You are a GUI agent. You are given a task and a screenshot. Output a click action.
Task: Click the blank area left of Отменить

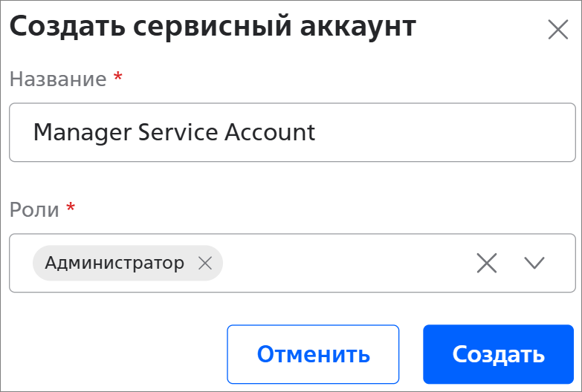point(111,353)
